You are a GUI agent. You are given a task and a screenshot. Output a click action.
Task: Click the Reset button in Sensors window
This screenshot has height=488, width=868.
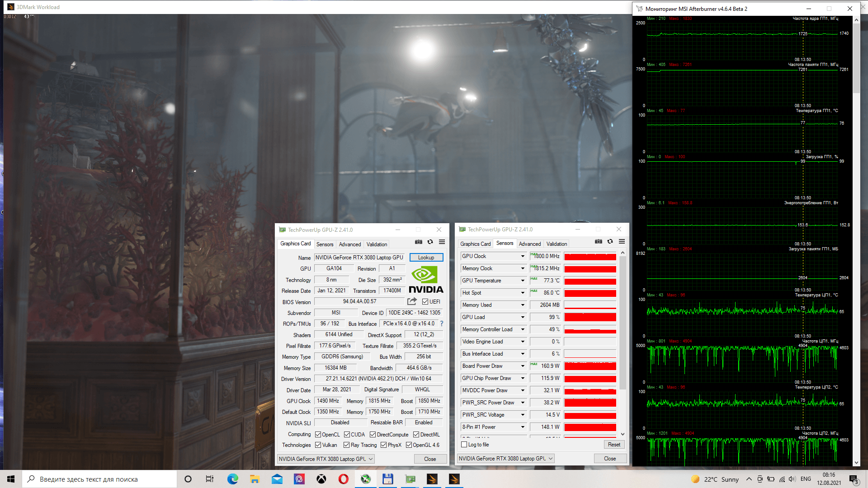pos(614,445)
